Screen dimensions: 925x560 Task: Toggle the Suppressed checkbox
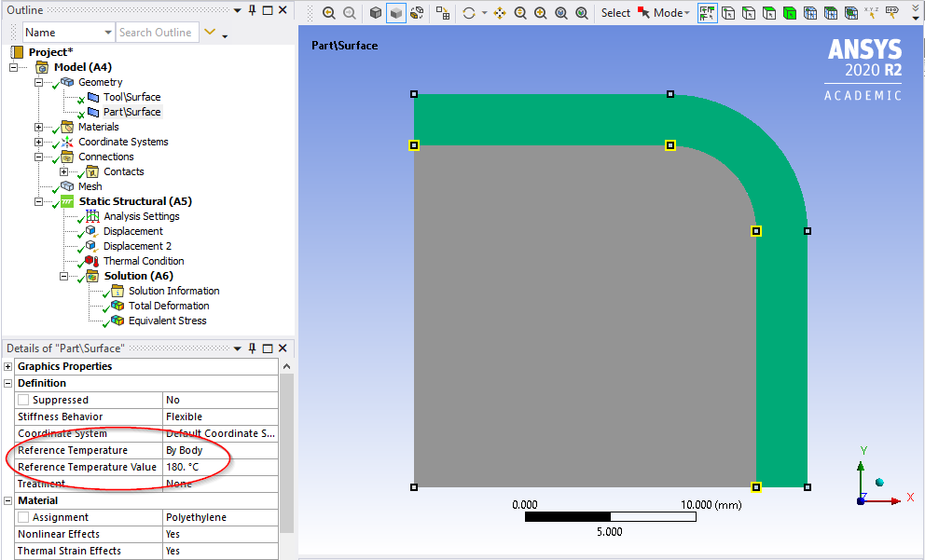tap(23, 400)
